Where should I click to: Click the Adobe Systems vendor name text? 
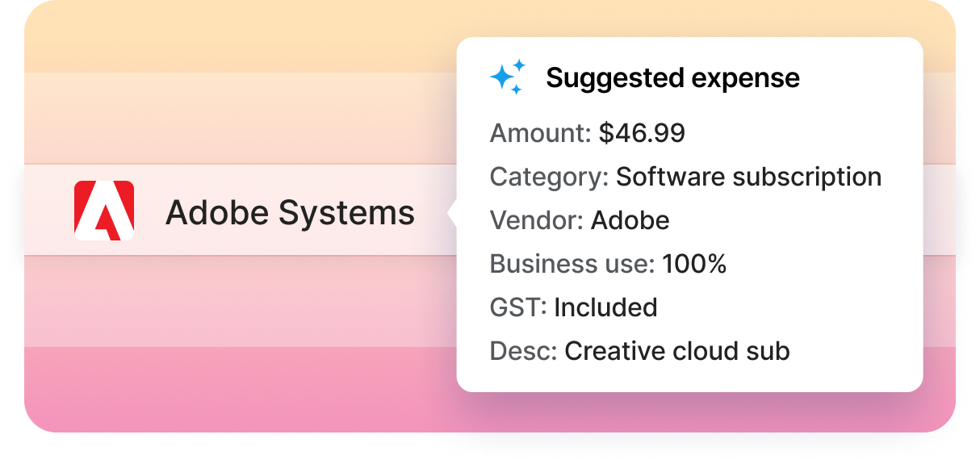click(291, 213)
